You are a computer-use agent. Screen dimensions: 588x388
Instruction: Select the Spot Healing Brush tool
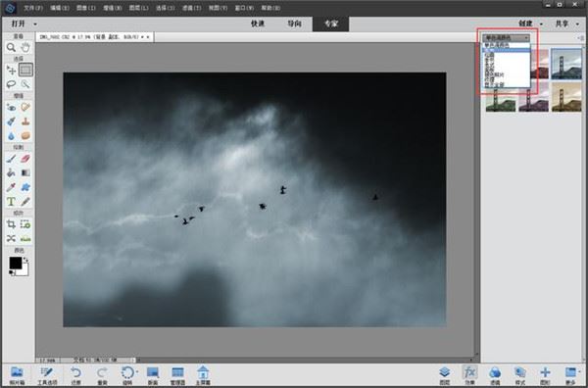tap(25, 107)
